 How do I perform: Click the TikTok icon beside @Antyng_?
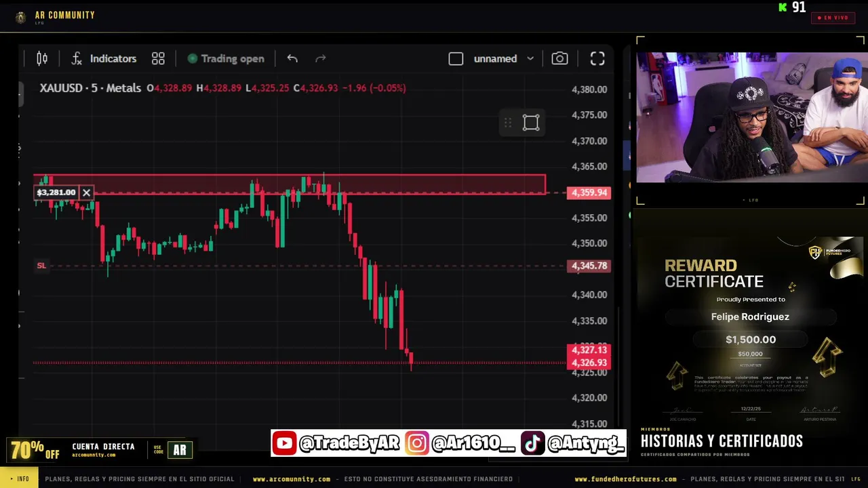[532, 443]
